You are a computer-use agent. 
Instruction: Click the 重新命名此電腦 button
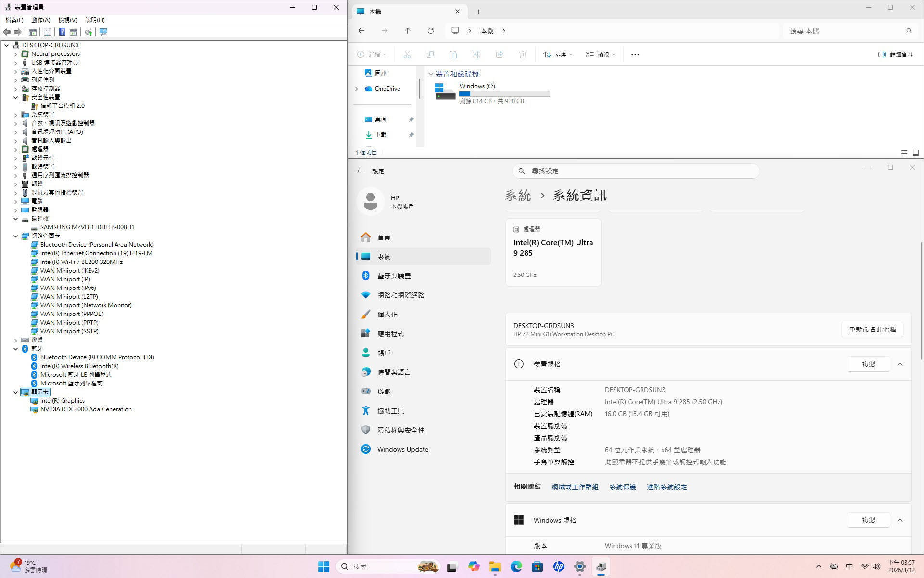pyautogui.click(x=872, y=329)
